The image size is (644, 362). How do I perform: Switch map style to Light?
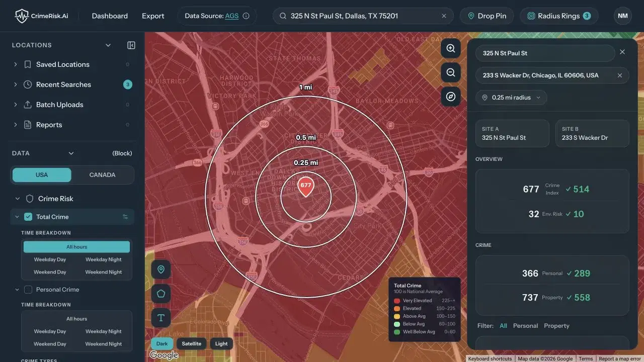221,344
